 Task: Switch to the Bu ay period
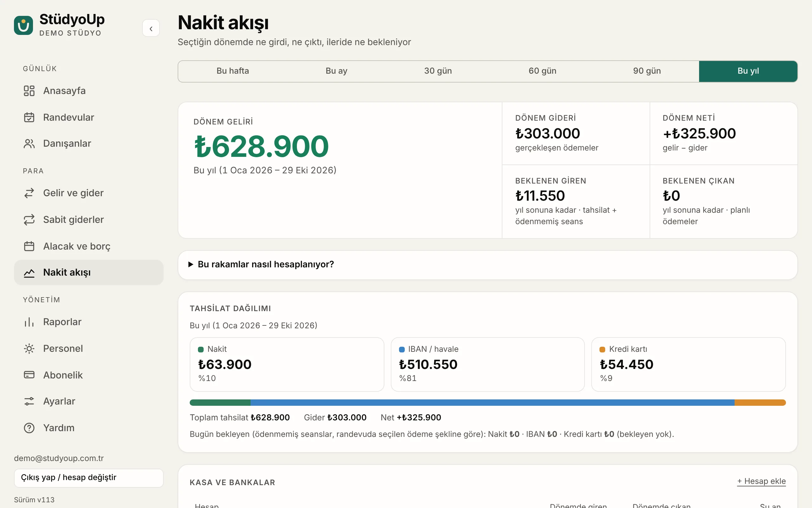336,71
